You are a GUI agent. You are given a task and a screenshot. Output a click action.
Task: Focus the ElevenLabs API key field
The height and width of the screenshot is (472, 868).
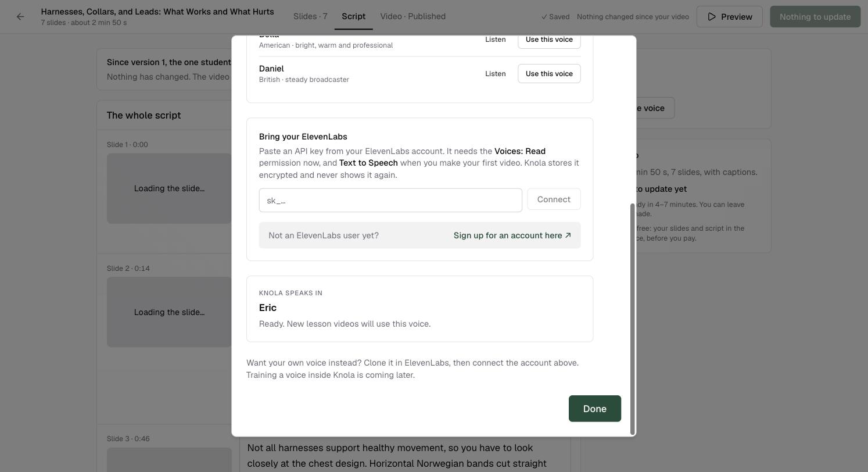(390, 201)
